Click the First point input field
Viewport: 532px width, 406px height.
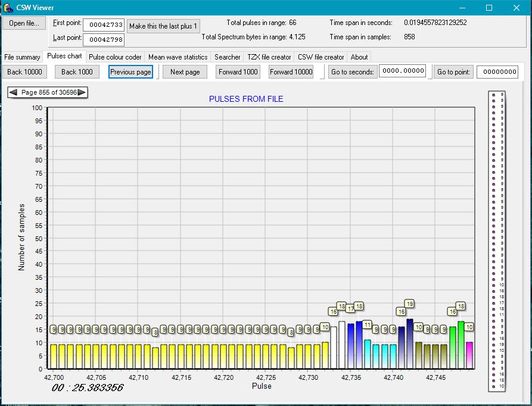tap(103, 25)
